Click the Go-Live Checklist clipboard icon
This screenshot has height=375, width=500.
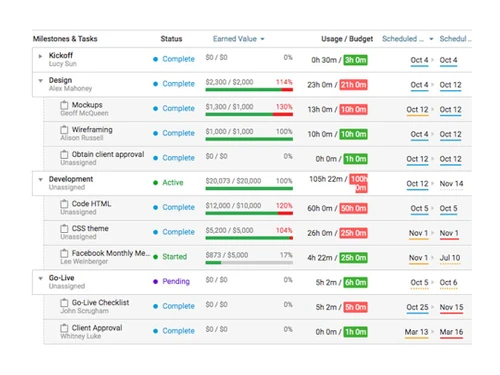(x=64, y=303)
